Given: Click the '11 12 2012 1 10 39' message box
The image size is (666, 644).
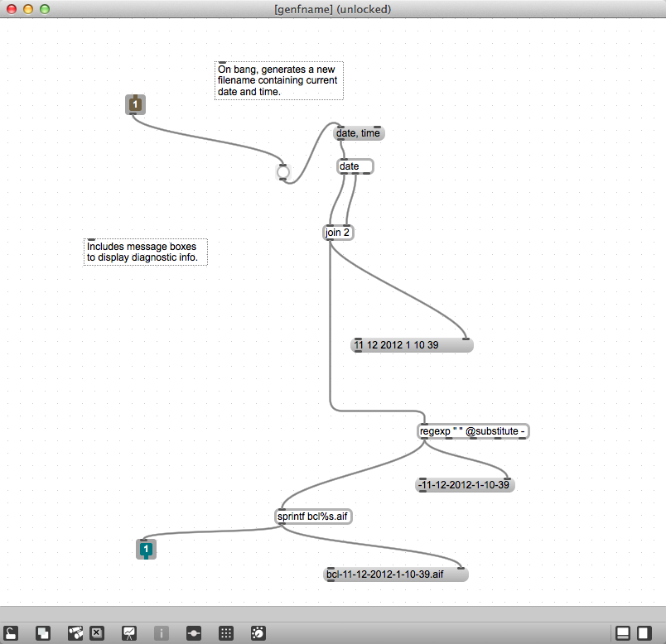Looking at the screenshot, I should point(412,345).
